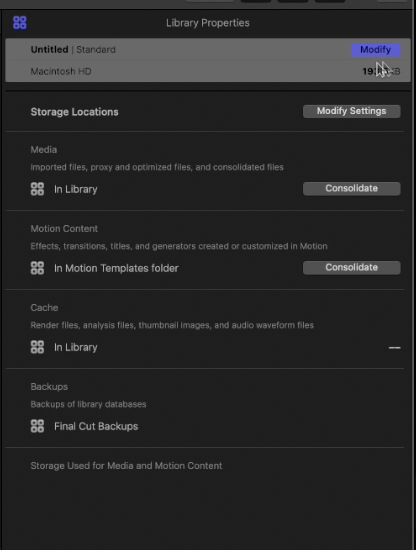The width and height of the screenshot is (416, 550).
Task: Click the In Motion Templates folder location
Action: coord(116,268)
